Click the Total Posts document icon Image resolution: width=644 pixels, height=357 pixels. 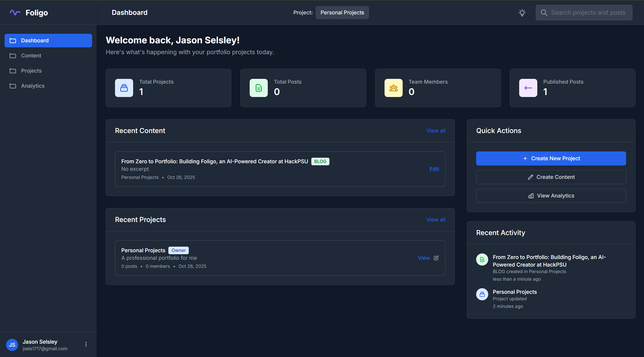[x=258, y=88]
